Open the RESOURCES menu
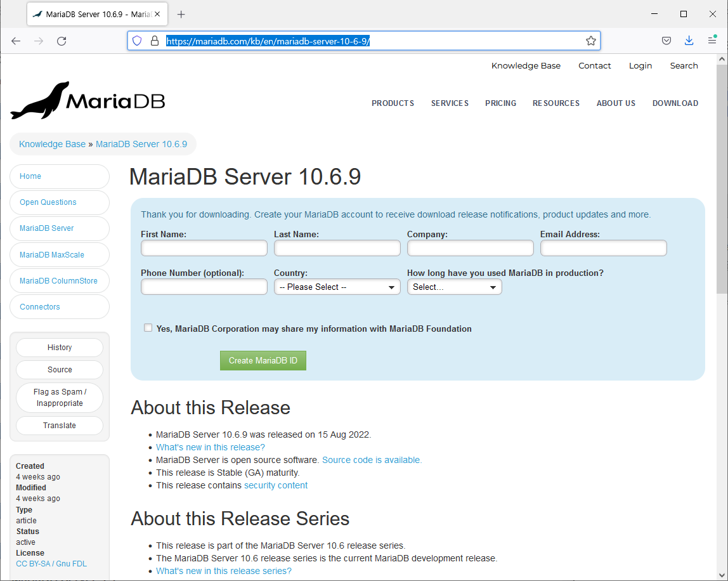Screen dimensions: 728x581 tap(556, 103)
